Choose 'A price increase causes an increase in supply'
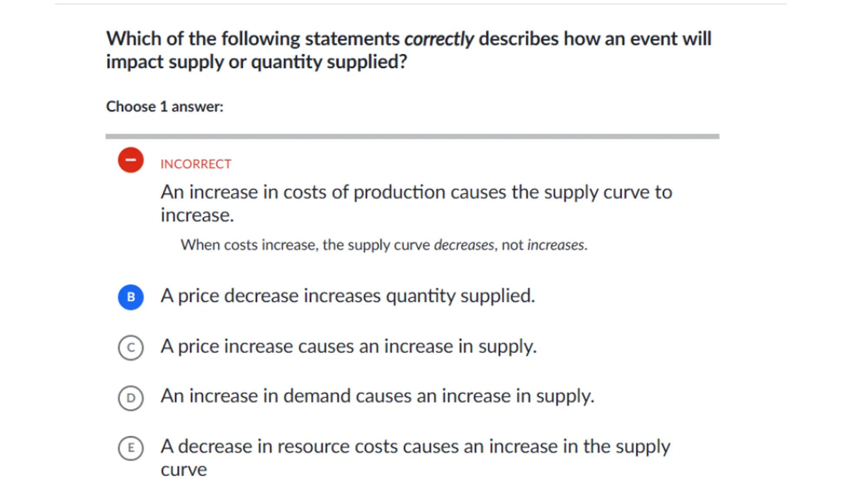The height and width of the screenshot is (504, 852). click(x=348, y=346)
